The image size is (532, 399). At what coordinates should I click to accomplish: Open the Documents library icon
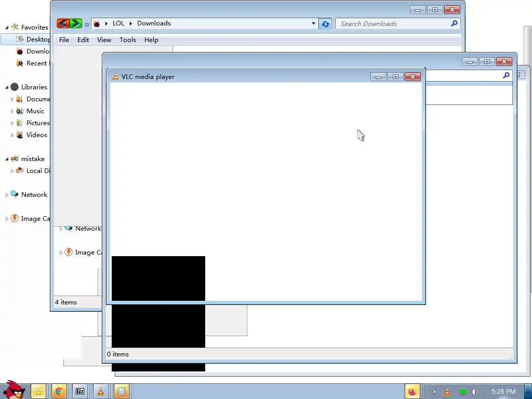point(20,99)
